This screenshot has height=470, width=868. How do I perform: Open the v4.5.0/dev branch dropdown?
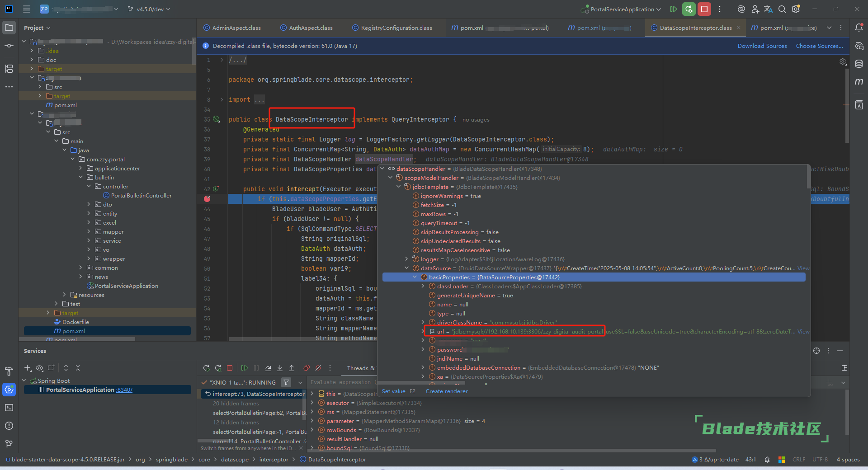[149, 9]
